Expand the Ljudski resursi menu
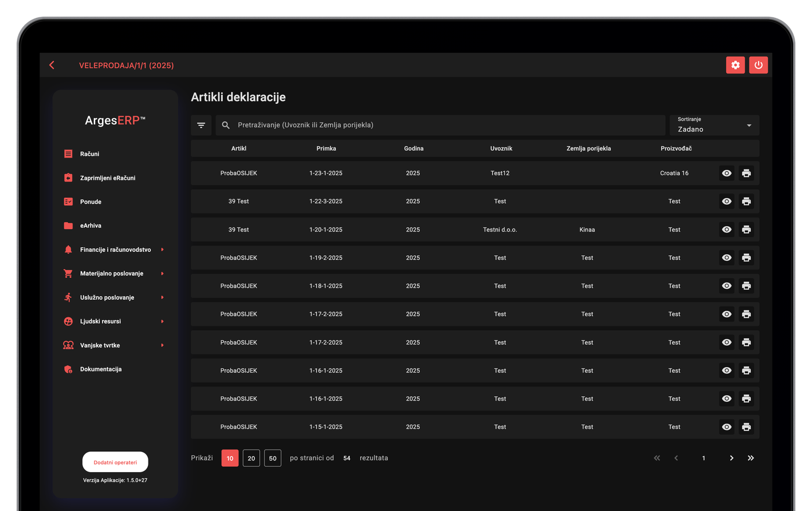Screen dimensions: 812x511 click(115, 321)
